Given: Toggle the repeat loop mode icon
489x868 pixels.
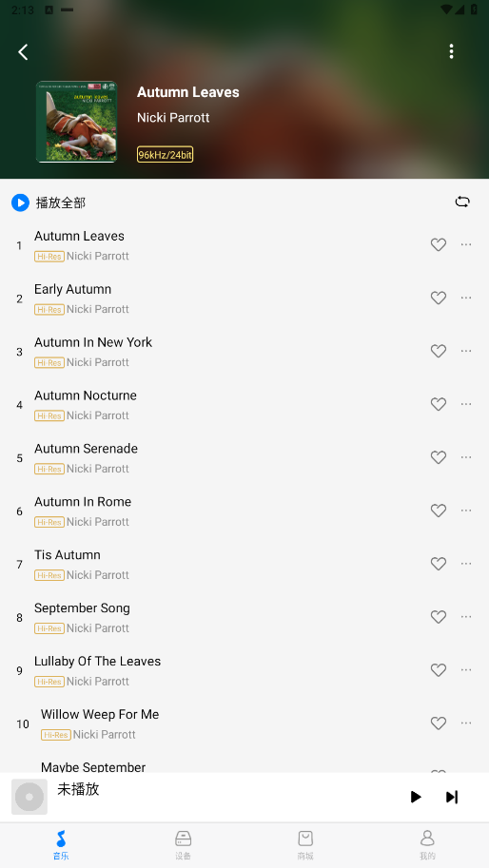Looking at the screenshot, I should (x=462, y=203).
